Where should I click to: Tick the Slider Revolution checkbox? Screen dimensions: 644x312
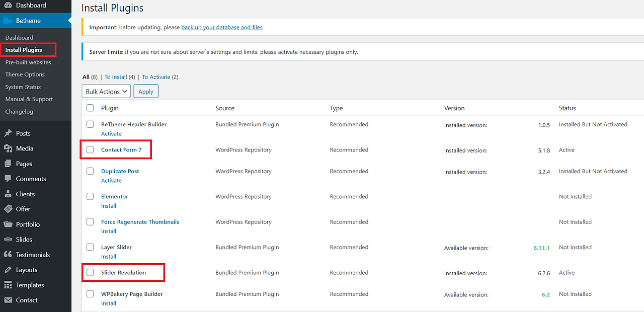coord(90,272)
